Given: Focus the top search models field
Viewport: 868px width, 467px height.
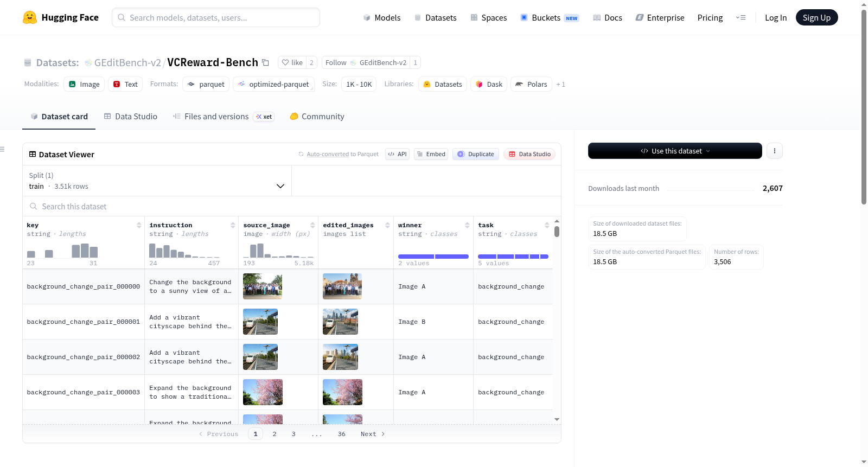Looking at the screenshot, I should (216, 17).
